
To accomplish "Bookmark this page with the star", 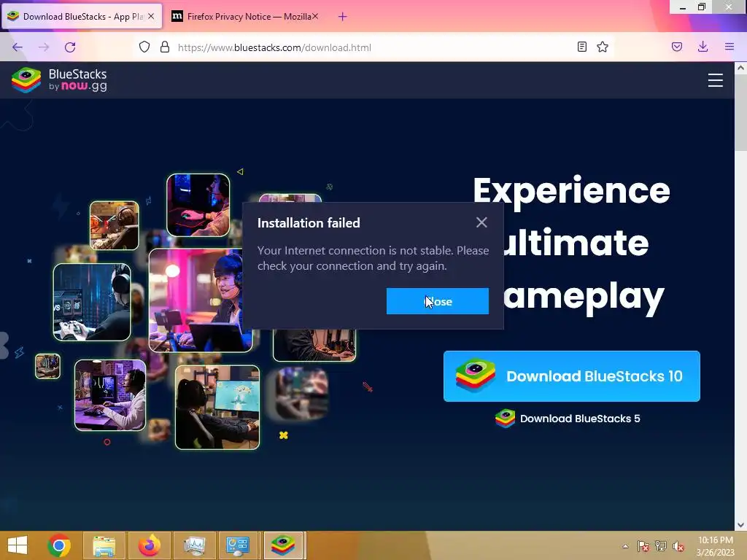I will click(x=603, y=47).
